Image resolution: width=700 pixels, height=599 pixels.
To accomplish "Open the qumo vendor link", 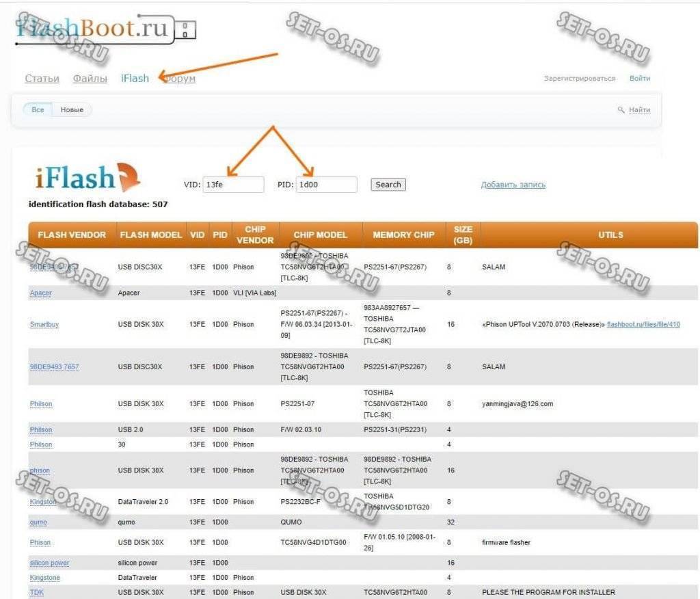I will (38, 522).
